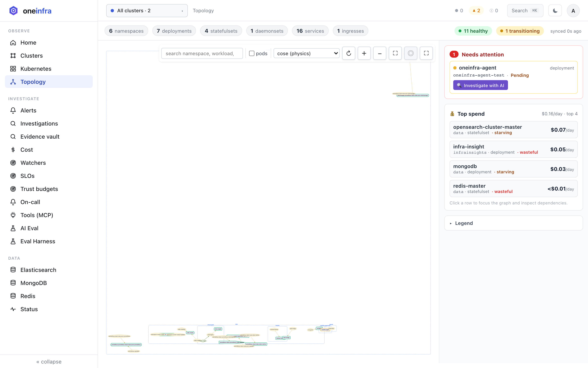Navigate to Watchers
Viewport: 588px width, 368px height.
(x=49, y=163)
